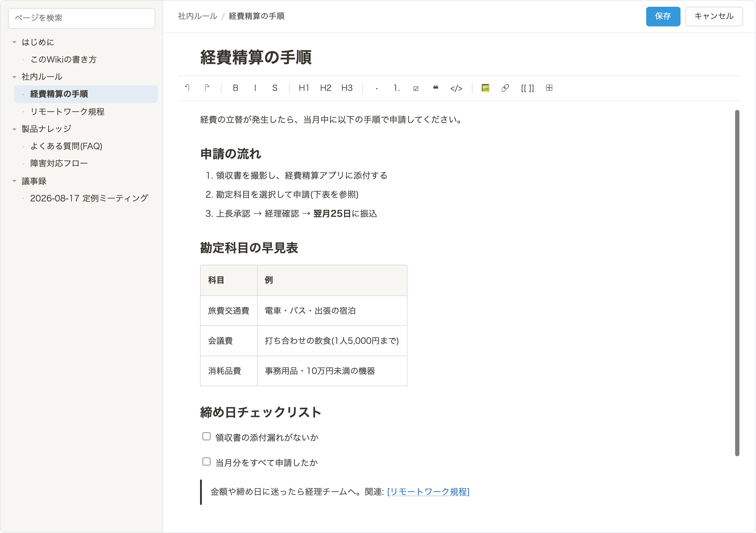Insert a code block
This screenshot has height=533, width=756.
pos(456,88)
